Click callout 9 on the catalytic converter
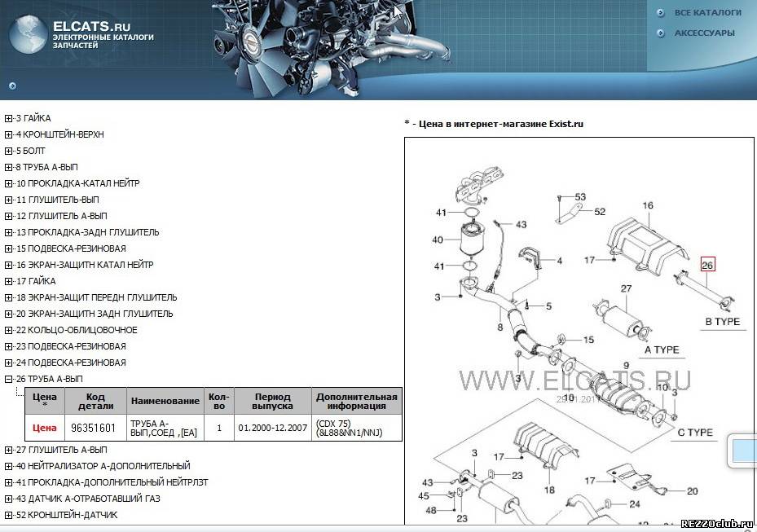 pos(626,366)
